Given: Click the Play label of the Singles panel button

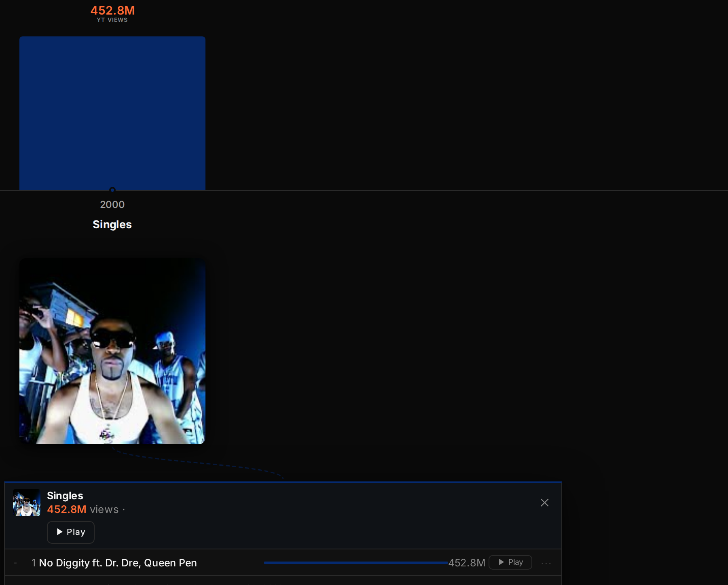Looking at the screenshot, I should tap(76, 532).
